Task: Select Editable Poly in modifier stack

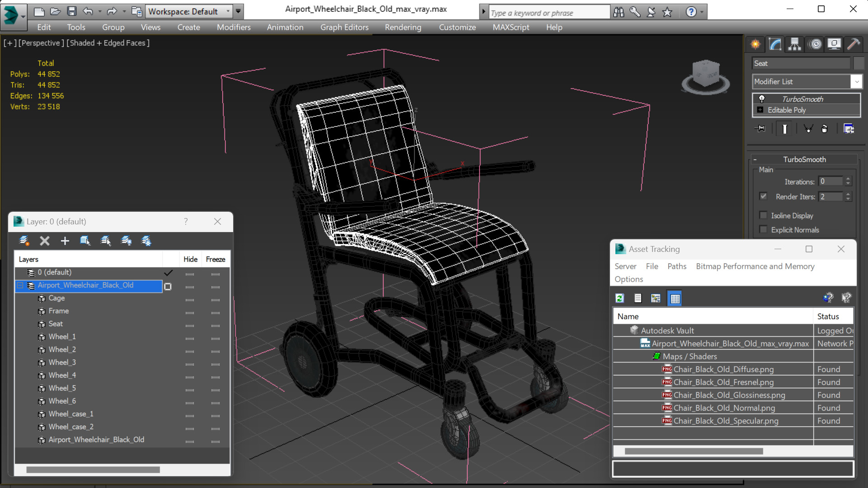Action: click(x=786, y=110)
